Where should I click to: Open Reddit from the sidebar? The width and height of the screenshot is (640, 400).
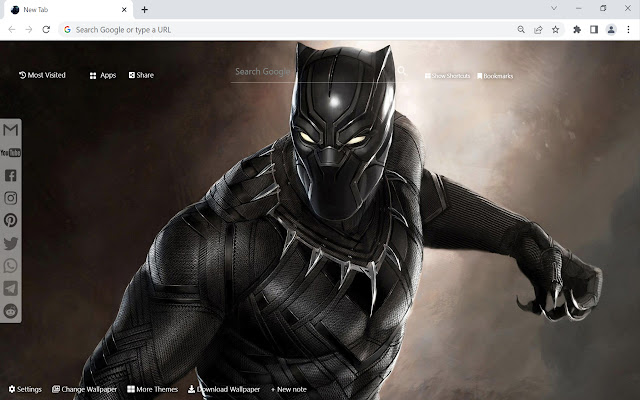tap(11, 311)
